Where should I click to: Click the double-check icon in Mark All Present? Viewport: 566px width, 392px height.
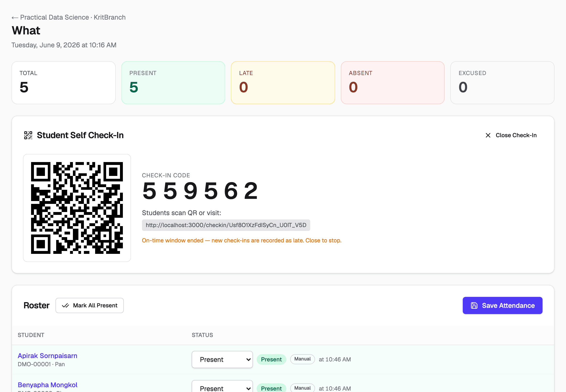click(x=65, y=305)
